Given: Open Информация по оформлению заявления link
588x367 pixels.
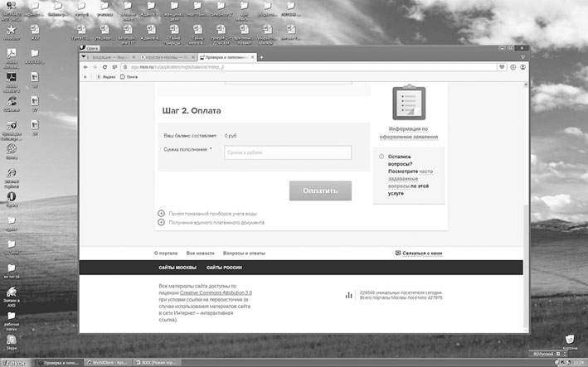Looking at the screenshot, I should [x=408, y=133].
